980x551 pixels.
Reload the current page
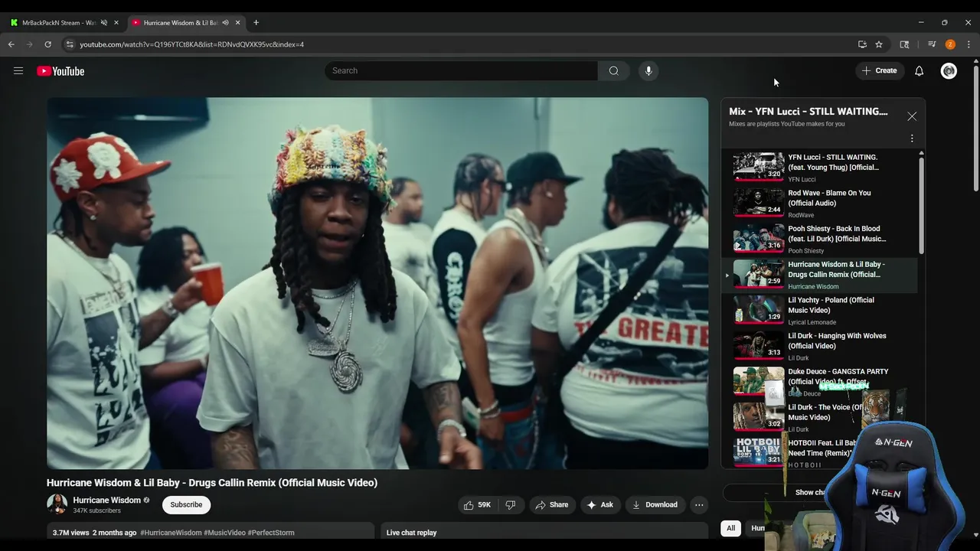[x=47, y=44]
